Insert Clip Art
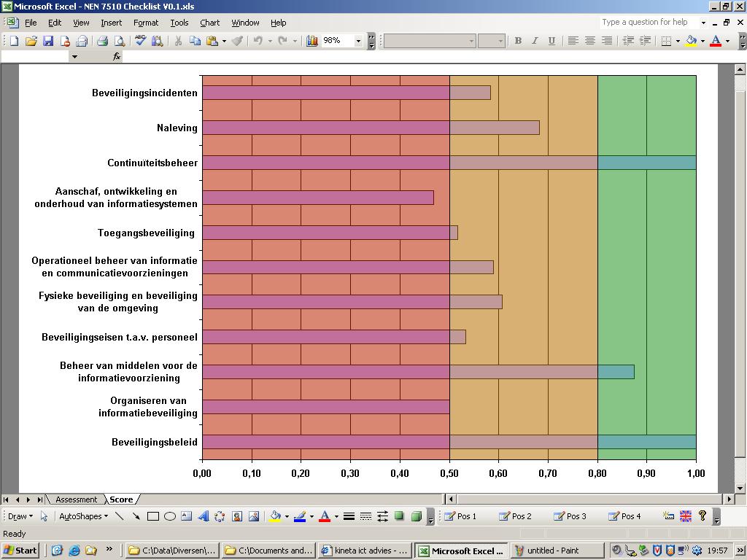The height and width of the screenshot is (560, 747). click(x=237, y=516)
